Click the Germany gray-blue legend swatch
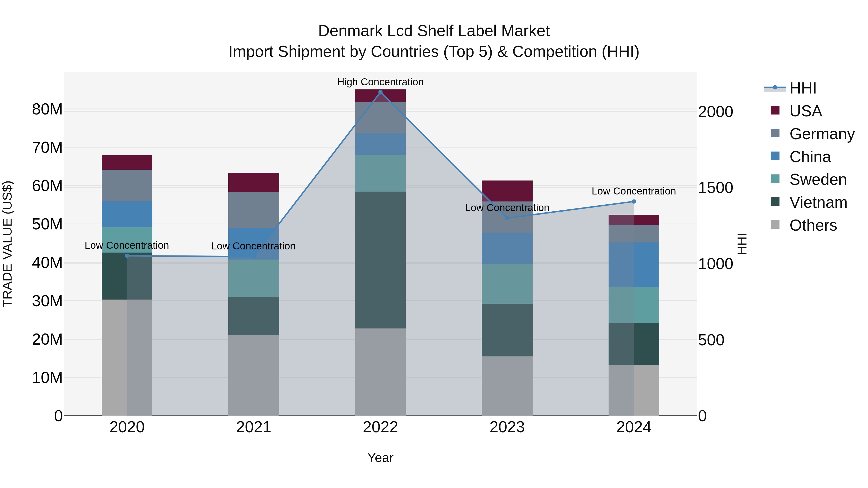Viewport: 868px width, 488px height. click(775, 133)
